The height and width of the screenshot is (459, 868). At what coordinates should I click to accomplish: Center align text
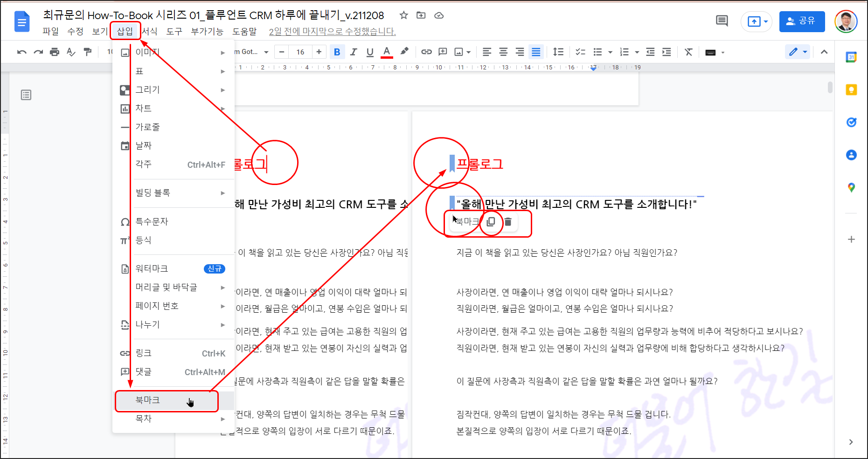pos(503,52)
